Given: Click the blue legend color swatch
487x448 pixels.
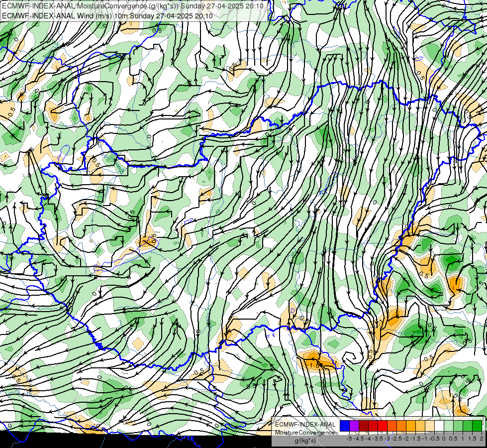Looking at the screenshot, I should [x=345, y=426].
